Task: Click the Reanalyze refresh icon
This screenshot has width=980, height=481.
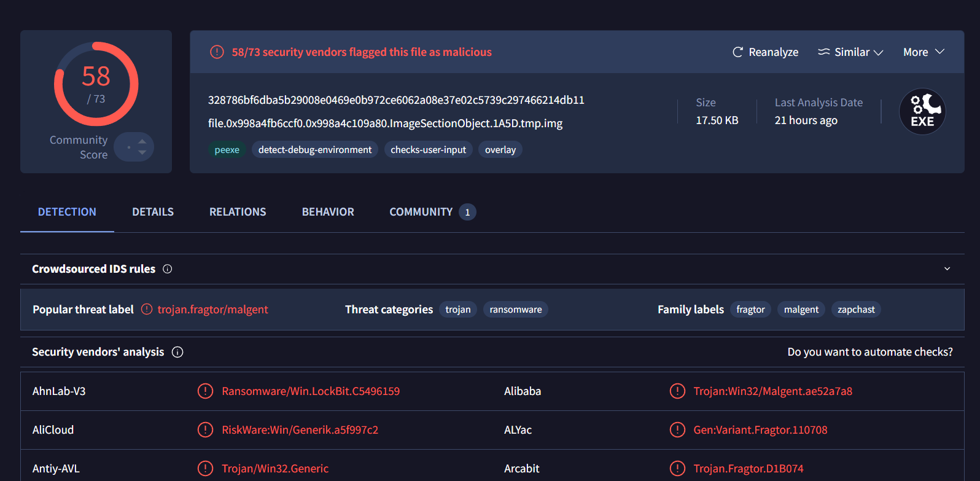Action: [x=737, y=52]
